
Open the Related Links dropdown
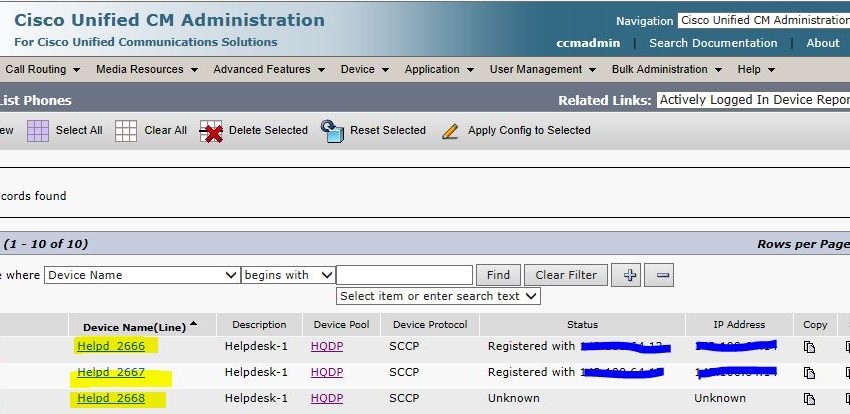tap(752, 100)
